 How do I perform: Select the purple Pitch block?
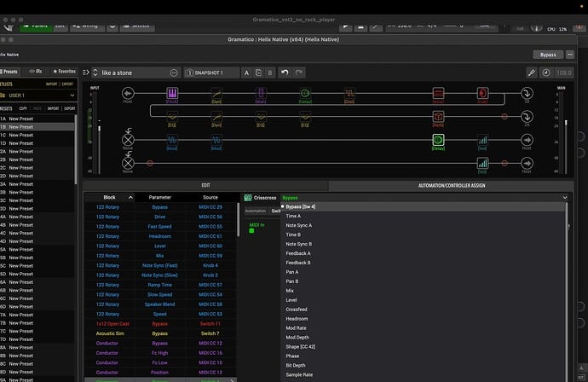[172, 93]
